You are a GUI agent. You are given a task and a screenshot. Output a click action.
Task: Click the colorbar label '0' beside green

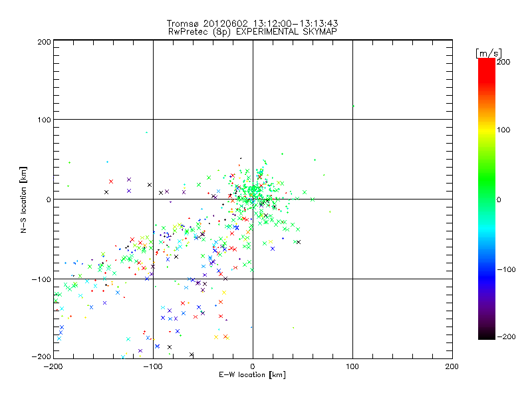pos(499,200)
